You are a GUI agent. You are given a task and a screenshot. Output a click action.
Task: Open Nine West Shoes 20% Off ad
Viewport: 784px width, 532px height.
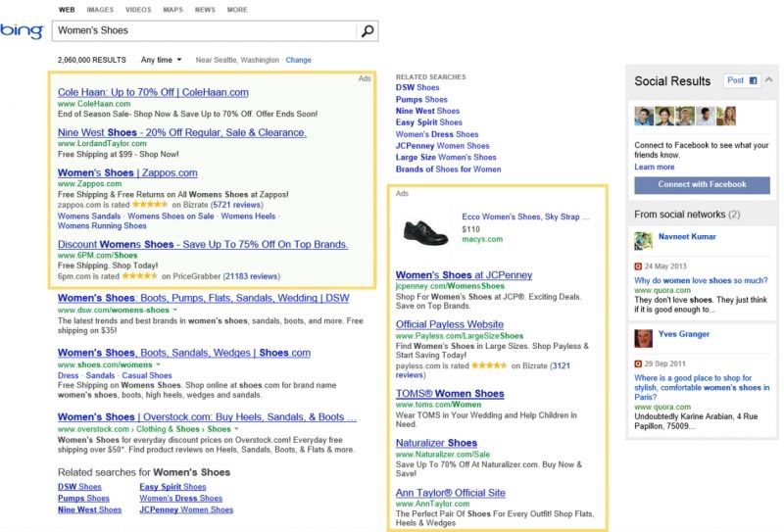182,132
